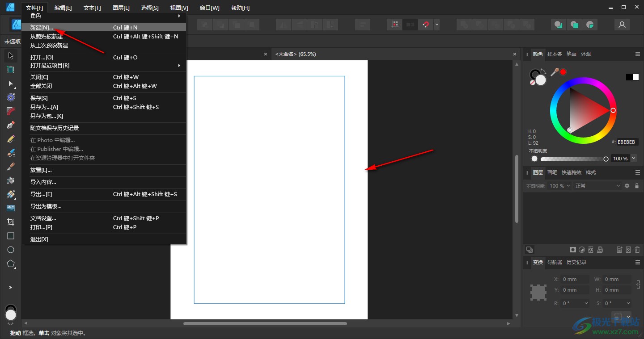Screen dimensions: 644x339
Task: Select the Contour tool icon
Action: 11,97
